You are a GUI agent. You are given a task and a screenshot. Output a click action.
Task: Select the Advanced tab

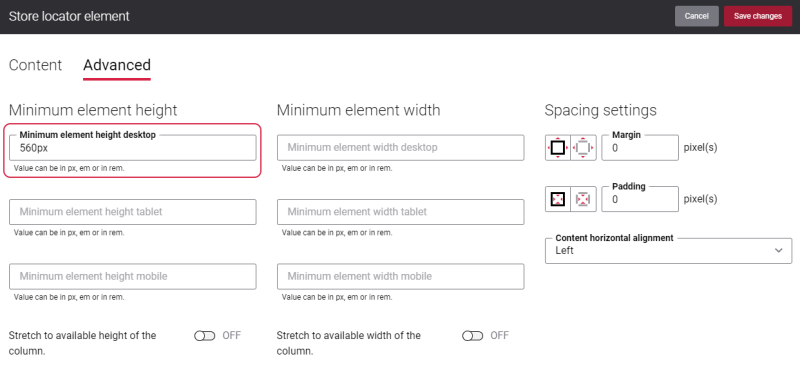[117, 65]
